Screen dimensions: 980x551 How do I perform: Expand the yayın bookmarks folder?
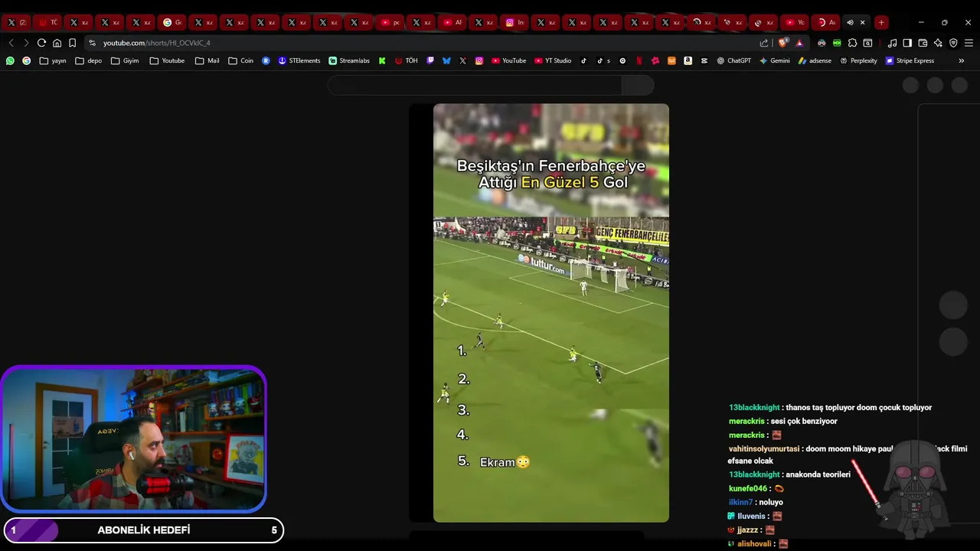point(53,60)
